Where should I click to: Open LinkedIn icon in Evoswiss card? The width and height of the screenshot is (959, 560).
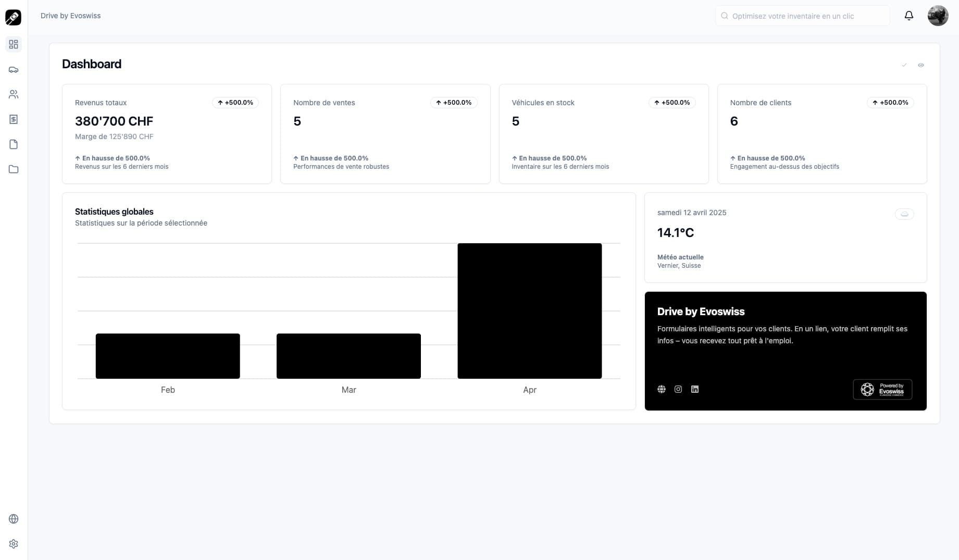pos(694,389)
